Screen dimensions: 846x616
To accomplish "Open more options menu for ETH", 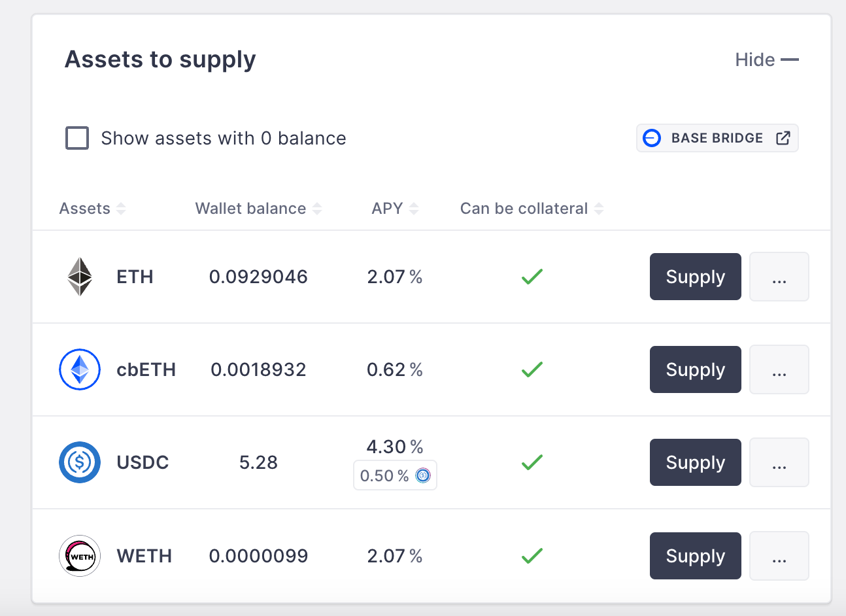I will tap(779, 277).
